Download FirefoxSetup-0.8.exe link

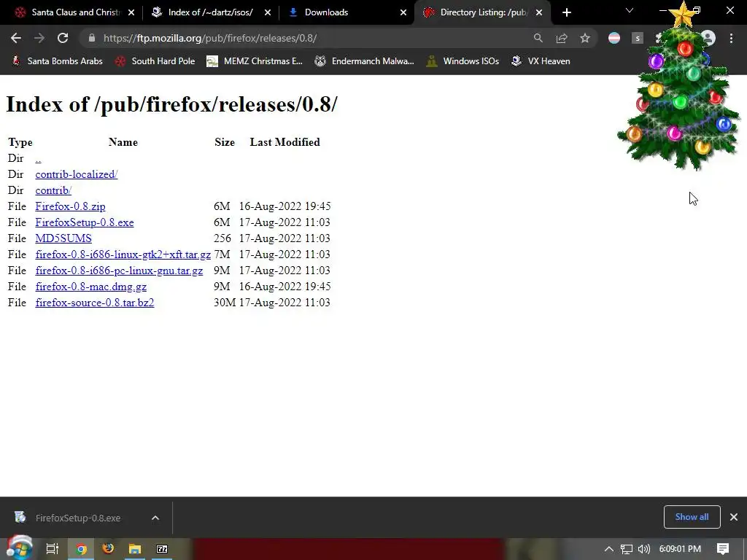coord(85,222)
